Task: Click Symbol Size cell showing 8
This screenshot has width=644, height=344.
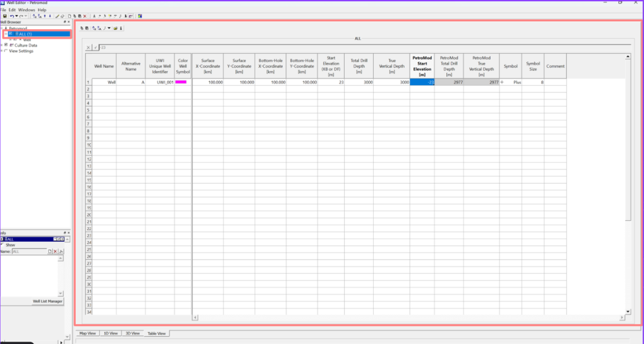Action: click(533, 82)
